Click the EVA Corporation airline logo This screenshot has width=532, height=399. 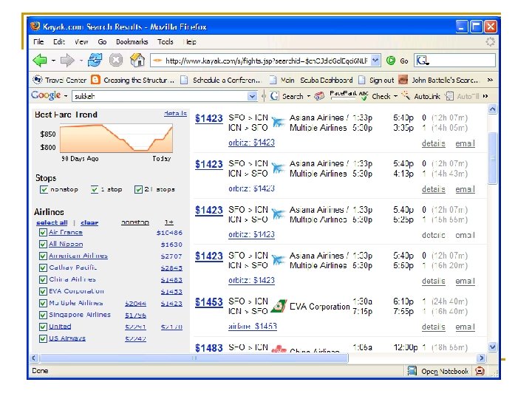pos(279,306)
